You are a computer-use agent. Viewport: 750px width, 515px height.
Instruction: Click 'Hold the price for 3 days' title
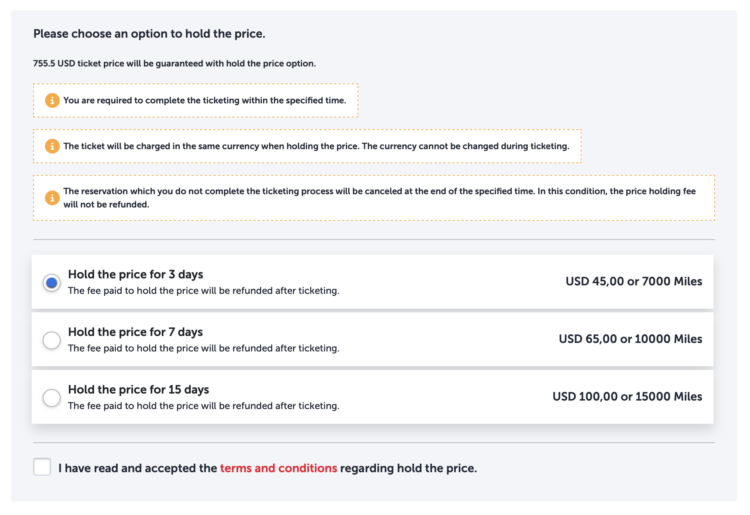pos(135,274)
